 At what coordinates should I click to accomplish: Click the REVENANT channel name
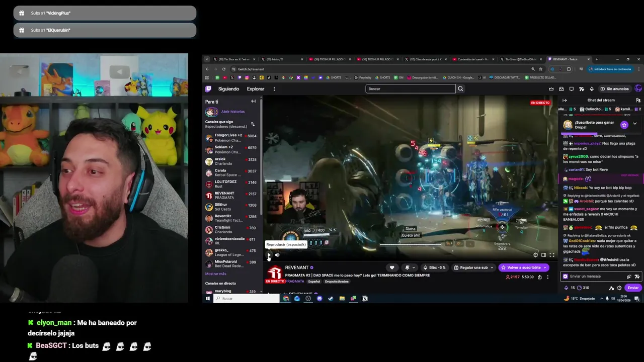coord(297,267)
